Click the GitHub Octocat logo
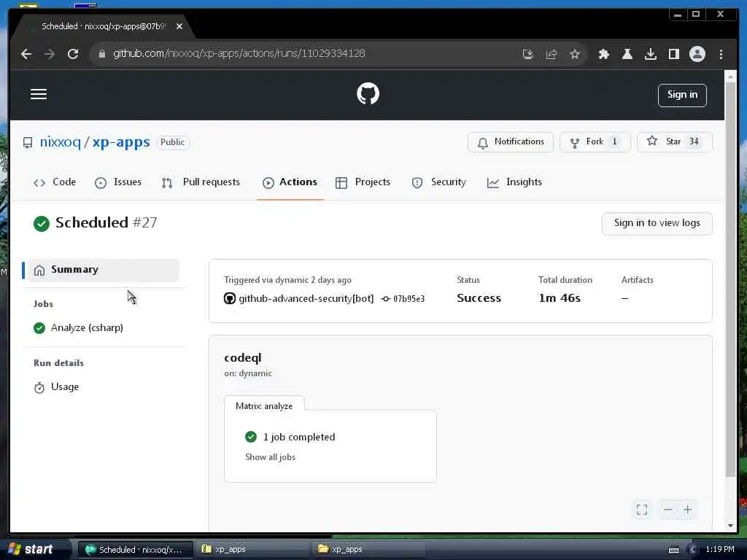 pyautogui.click(x=368, y=94)
